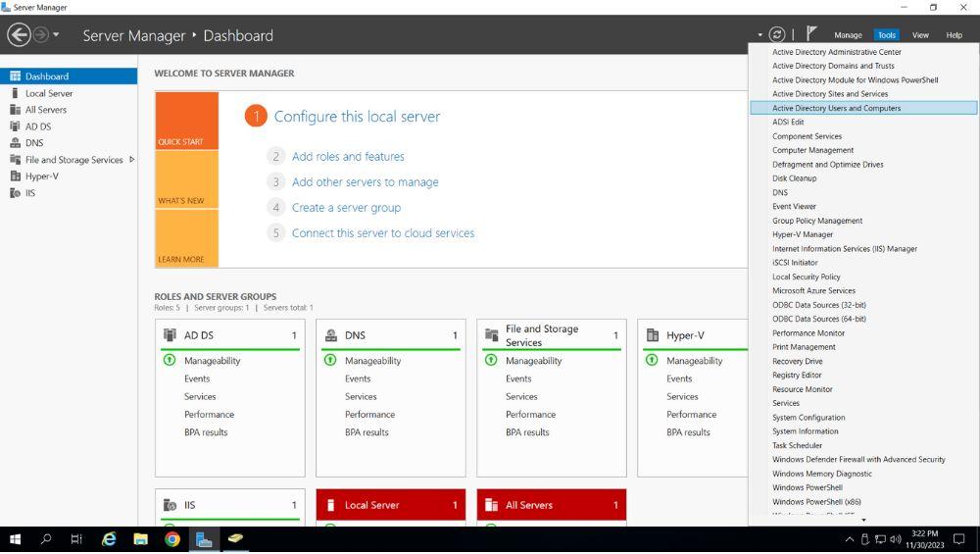980x554 pixels.
Task: Select the Quick Start tile
Action: pos(186,121)
